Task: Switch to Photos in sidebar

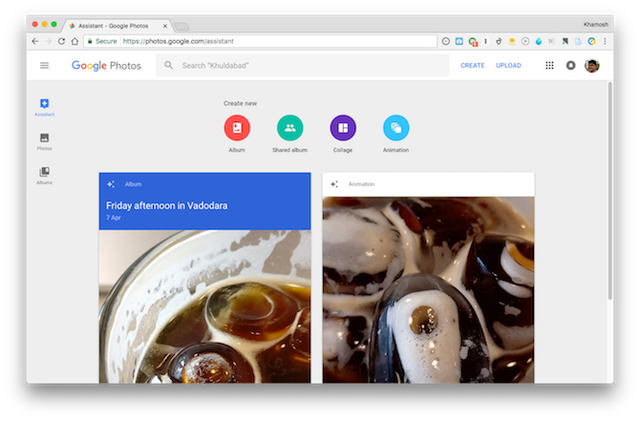Action: (x=44, y=141)
